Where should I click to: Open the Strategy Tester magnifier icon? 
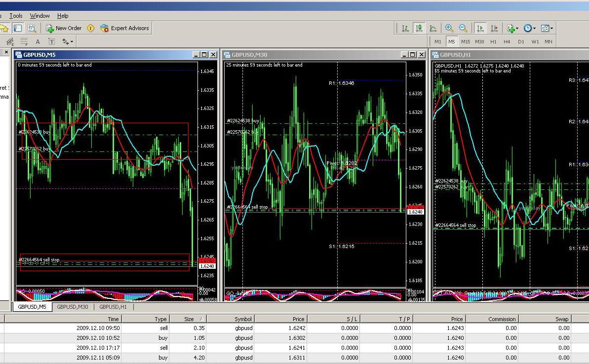pos(32,28)
